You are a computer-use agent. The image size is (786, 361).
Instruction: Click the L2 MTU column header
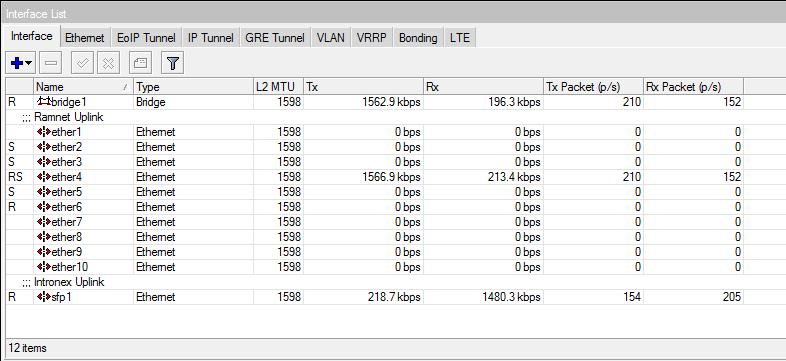(278, 87)
